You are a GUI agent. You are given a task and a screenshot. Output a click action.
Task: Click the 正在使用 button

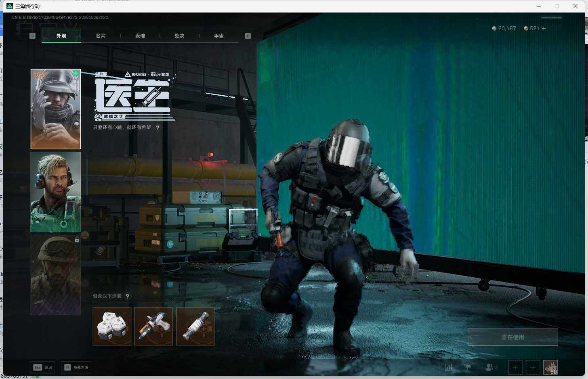[513, 337]
